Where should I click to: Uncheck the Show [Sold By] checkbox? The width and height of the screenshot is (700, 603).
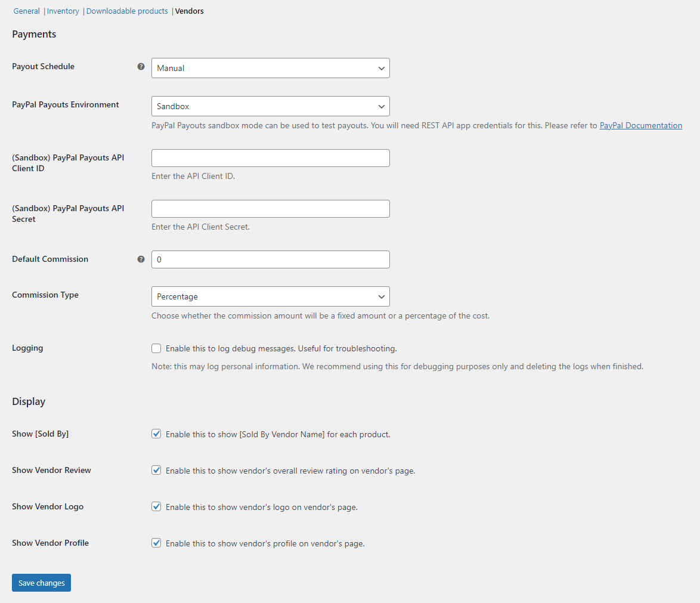pyautogui.click(x=156, y=434)
